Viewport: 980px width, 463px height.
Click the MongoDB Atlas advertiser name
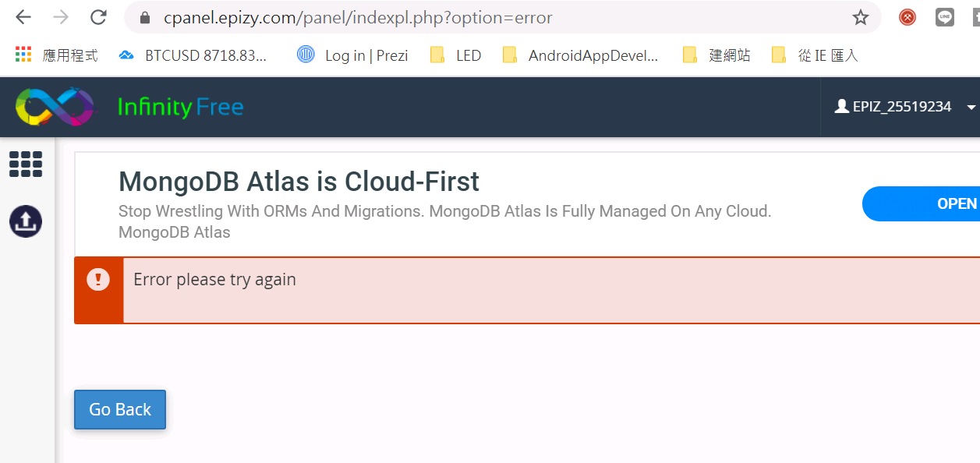tap(174, 232)
